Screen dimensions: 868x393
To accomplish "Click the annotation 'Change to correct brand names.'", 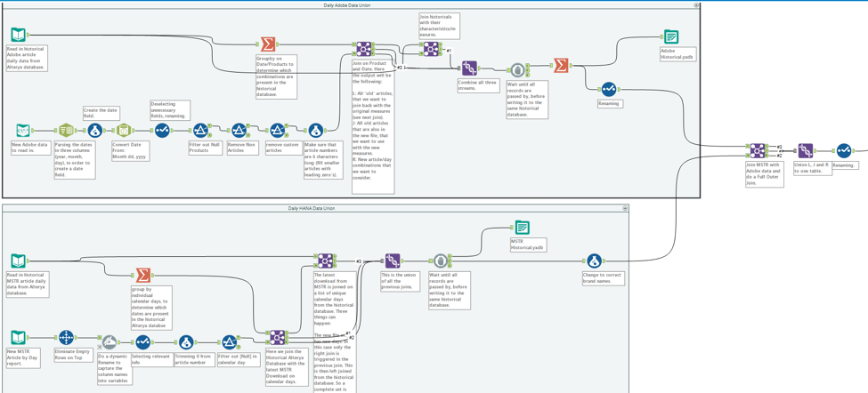I will click(604, 278).
